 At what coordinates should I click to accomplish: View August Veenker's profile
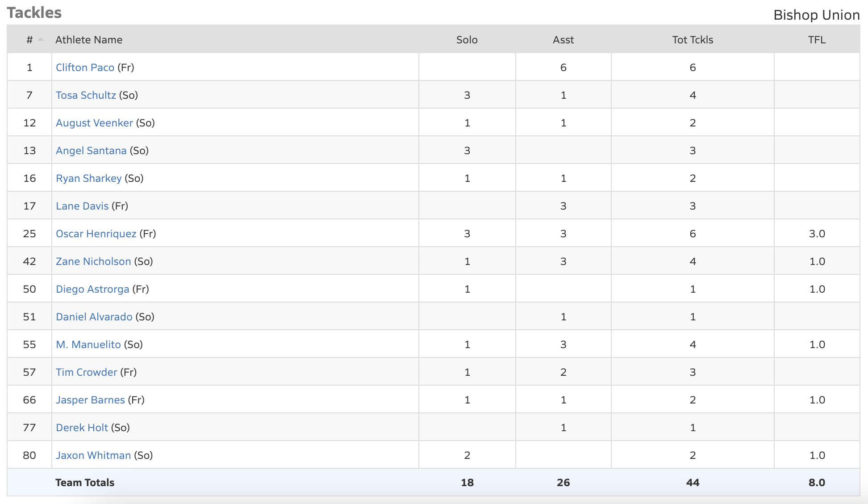[x=94, y=123]
